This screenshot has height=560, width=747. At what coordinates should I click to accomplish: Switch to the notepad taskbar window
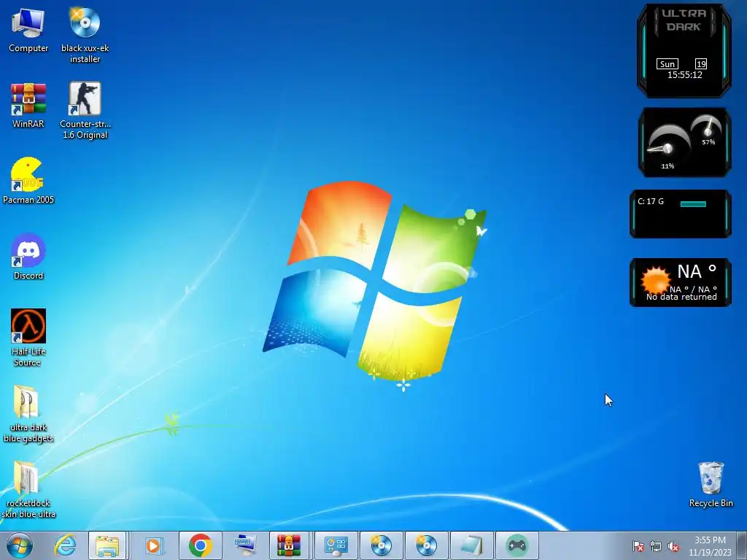click(x=472, y=545)
